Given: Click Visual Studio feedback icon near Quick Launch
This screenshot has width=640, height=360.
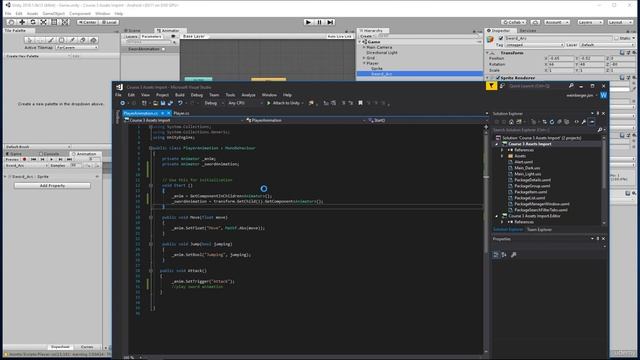Looking at the screenshot, I should click(502, 86).
